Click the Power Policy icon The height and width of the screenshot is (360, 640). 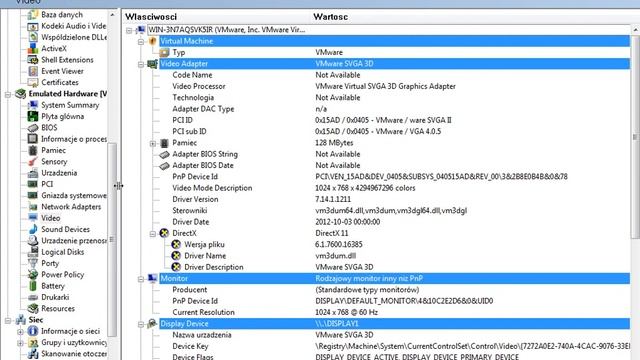pos(33,275)
